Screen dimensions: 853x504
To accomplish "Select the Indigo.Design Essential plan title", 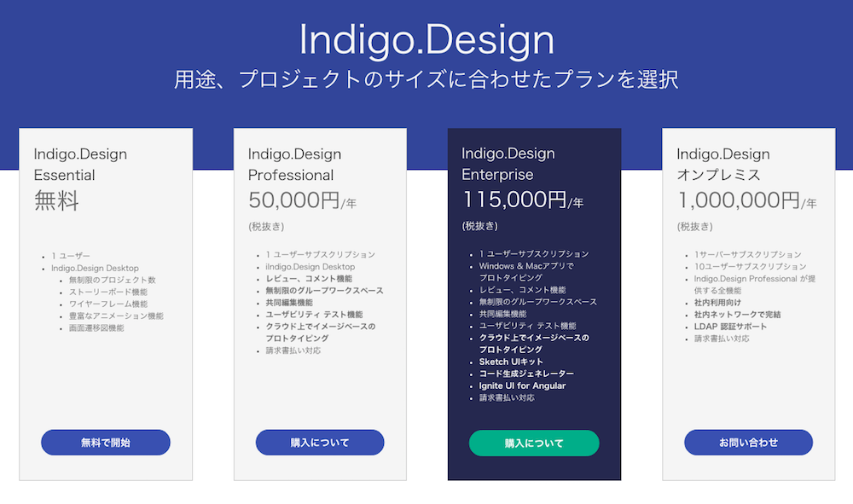I will click(x=80, y=165).
